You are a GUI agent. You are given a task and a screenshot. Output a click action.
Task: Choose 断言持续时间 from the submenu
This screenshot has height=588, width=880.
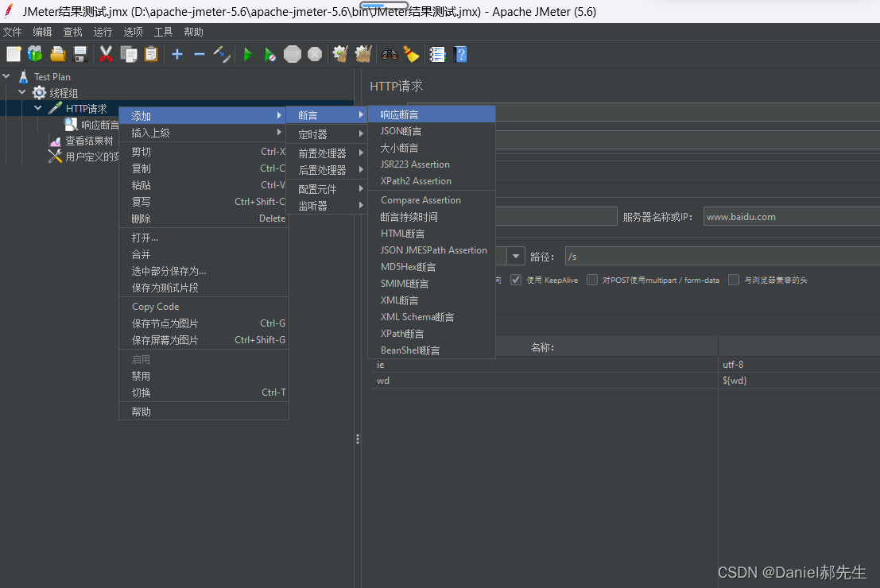point(431,217)
